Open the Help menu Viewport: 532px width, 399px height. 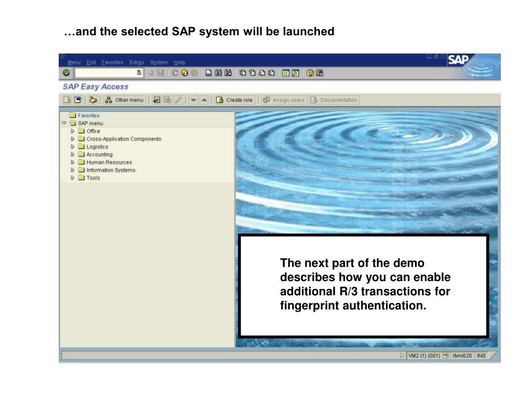(179, 62)
